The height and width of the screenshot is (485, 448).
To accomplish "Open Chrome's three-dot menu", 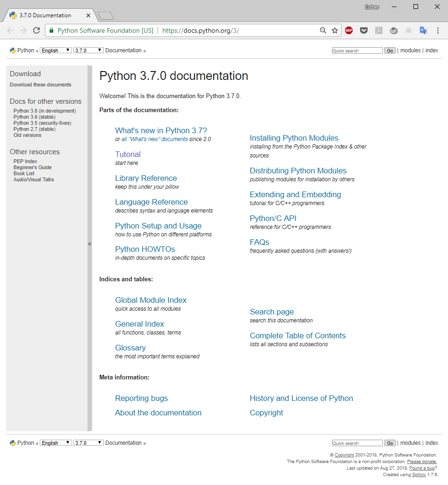I will [438, 30].
